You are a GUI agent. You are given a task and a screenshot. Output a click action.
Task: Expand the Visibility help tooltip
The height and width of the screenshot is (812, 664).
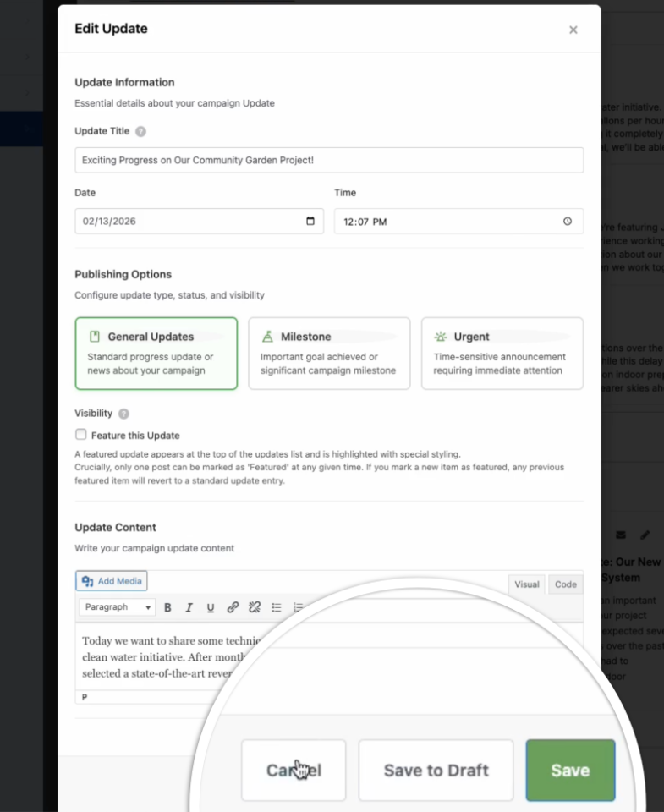pos(122,413)
